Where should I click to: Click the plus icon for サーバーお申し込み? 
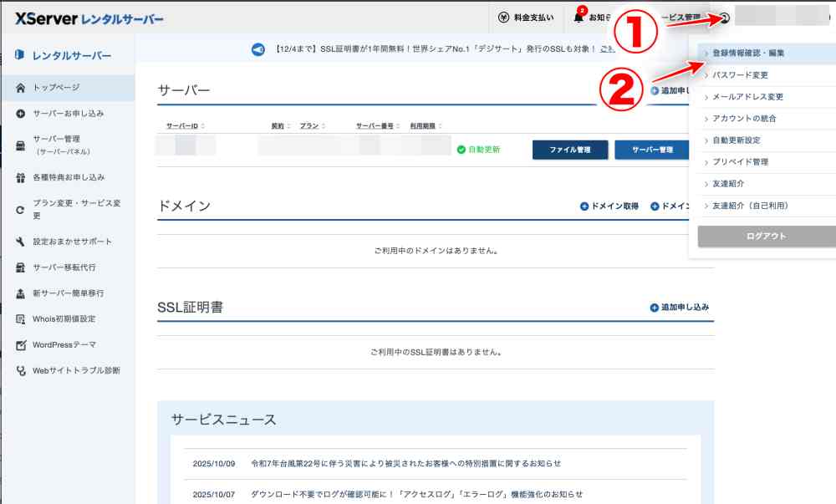21,114
